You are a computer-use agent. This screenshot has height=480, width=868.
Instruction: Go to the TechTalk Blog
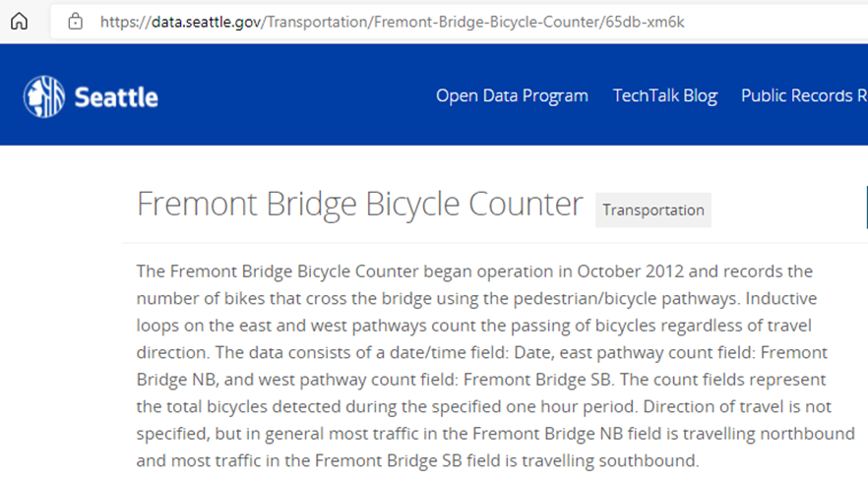click(x=664, y=95)
